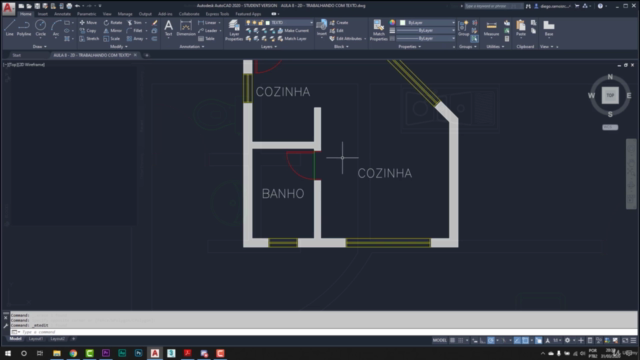Toggle snap mode in status bar
The height and width of the screenshot is (360, 640).
pyautogui.click(x=461, y=340)
